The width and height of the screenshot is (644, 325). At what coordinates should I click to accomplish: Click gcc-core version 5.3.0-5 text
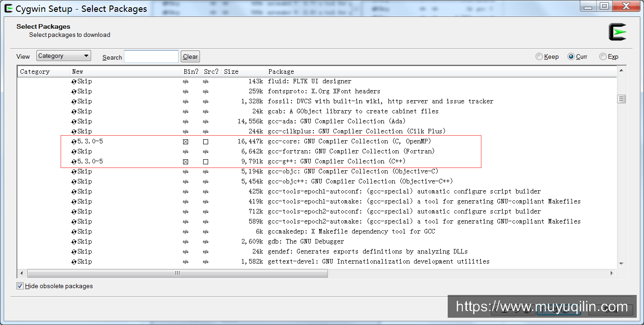click(x=90, y=142)
